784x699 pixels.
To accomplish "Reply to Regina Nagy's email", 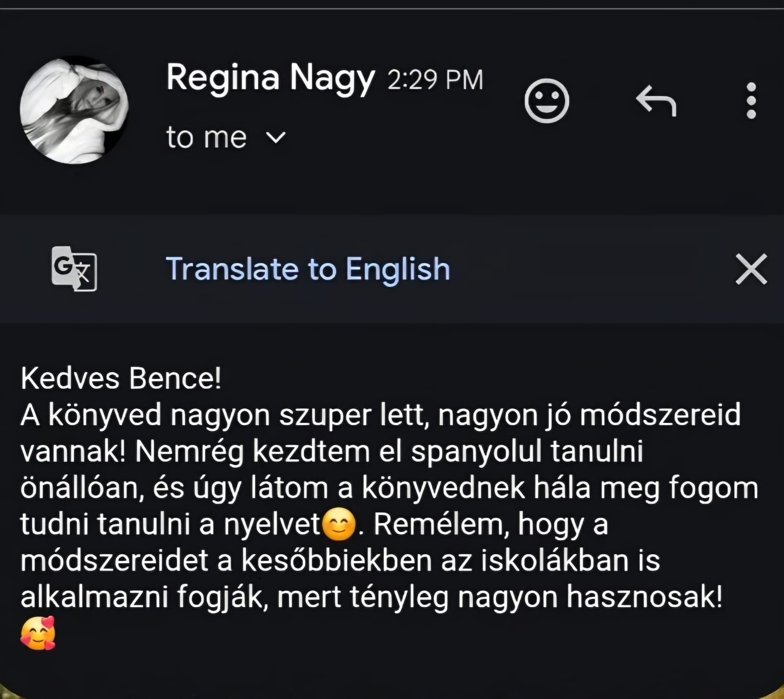I will pos(656,100).
